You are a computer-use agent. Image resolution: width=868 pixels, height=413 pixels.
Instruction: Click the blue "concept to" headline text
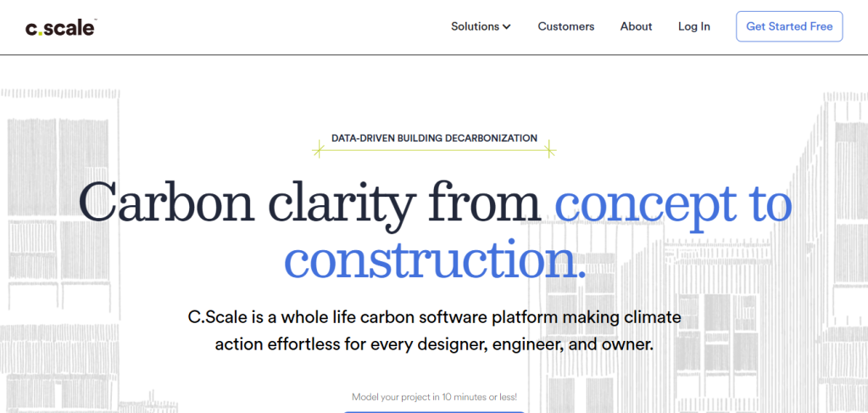tap(673, 204)
